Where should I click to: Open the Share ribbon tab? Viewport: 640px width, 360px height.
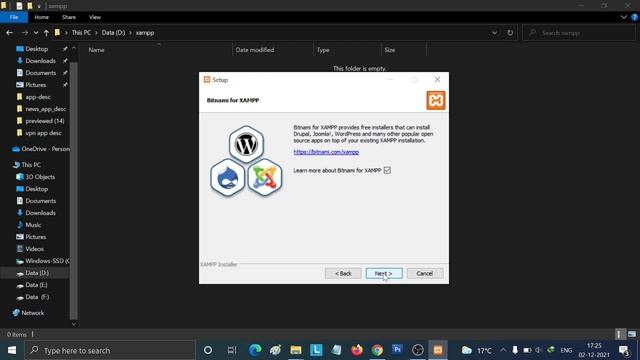pyautogui.click(x=69, y=17)
